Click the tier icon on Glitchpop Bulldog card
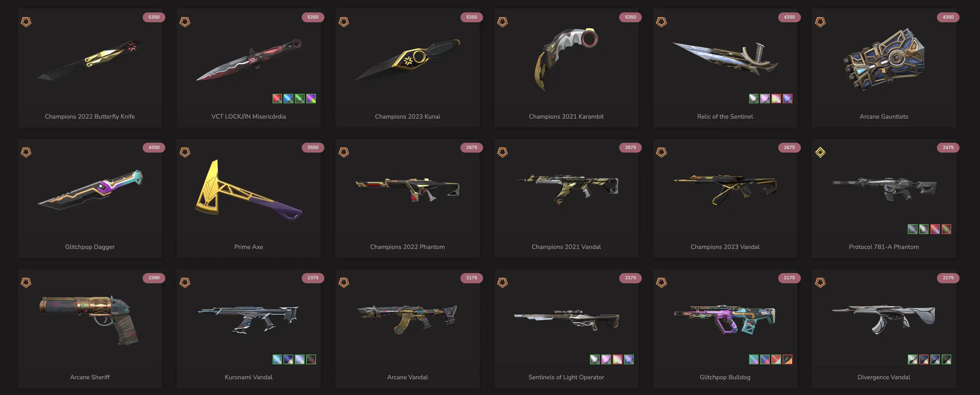Image resolution: width=980 pixels, height=395 pixels. [661, 282]
